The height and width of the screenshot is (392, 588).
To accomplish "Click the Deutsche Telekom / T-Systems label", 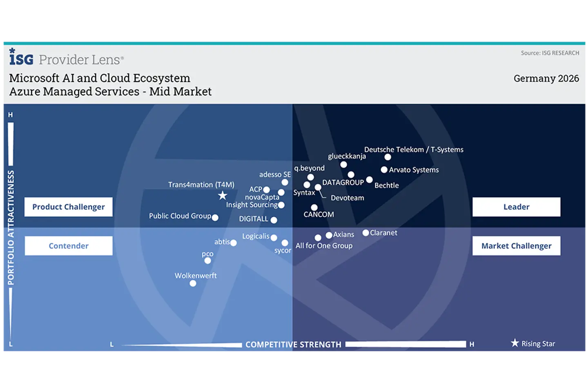I will pyautogui.click(x=414, y=150).
